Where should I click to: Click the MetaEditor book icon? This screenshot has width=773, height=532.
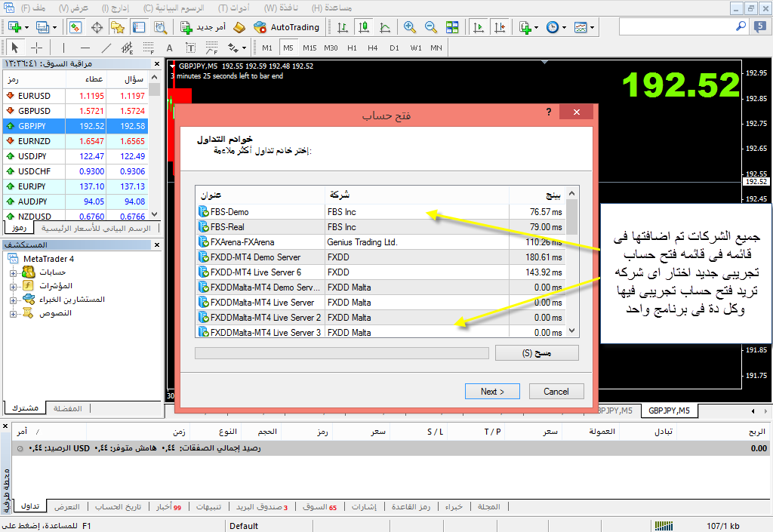[x=239, y=27]
